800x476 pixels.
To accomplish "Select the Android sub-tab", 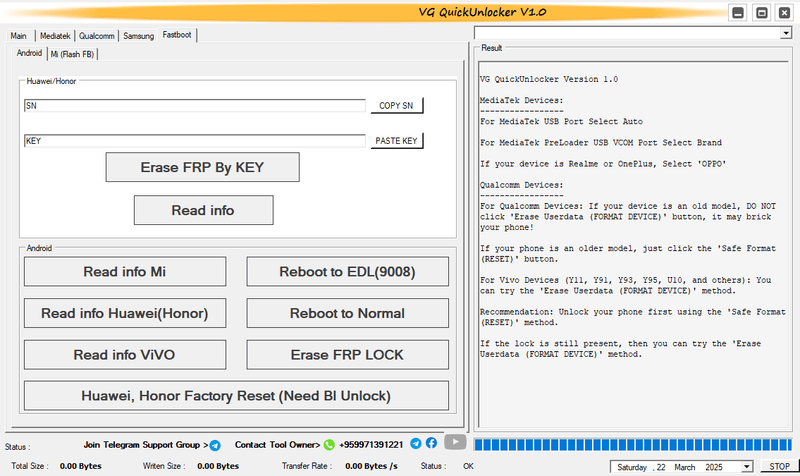I will tap(29, 53).
